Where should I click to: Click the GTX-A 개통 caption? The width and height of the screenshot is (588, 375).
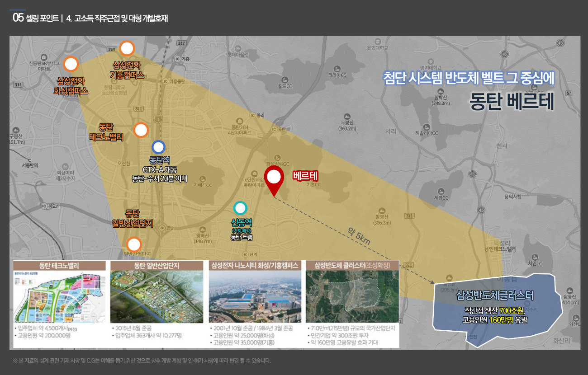coord(159,170)
